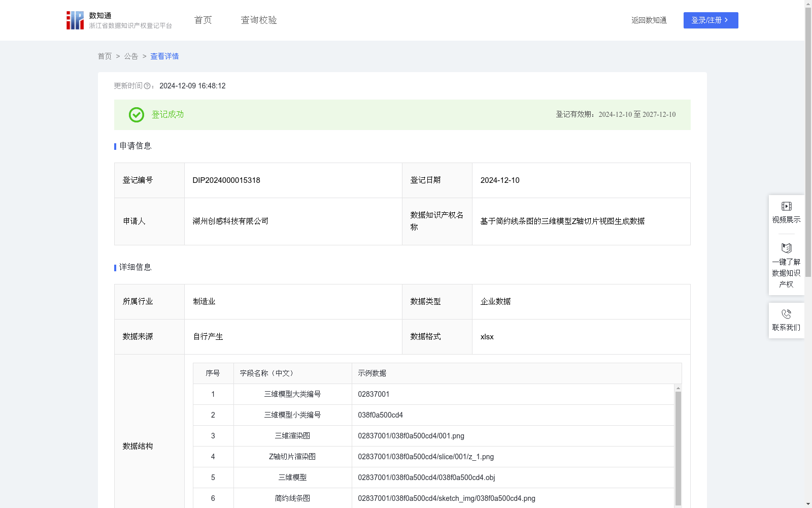Click the green 登记成功 checkmark icon

click(137, 115)
